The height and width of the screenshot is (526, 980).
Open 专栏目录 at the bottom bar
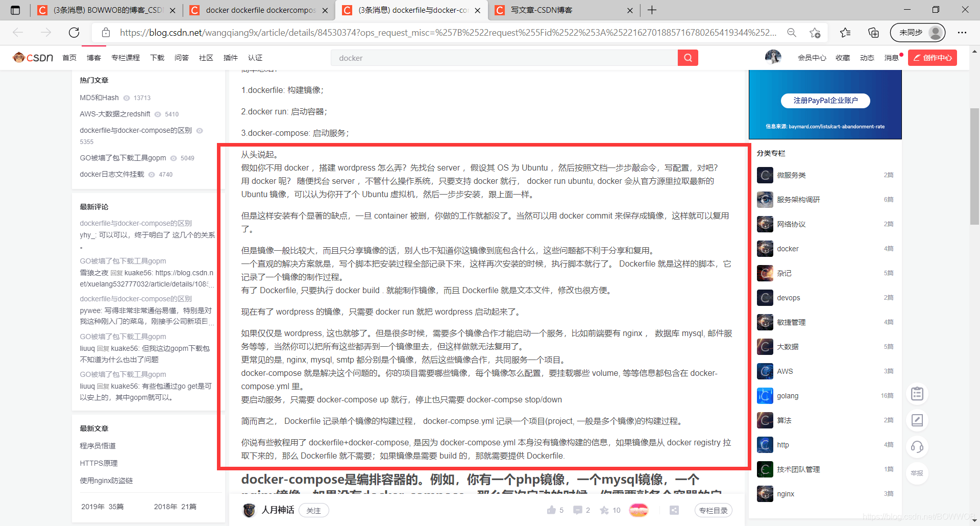[713, 510]
